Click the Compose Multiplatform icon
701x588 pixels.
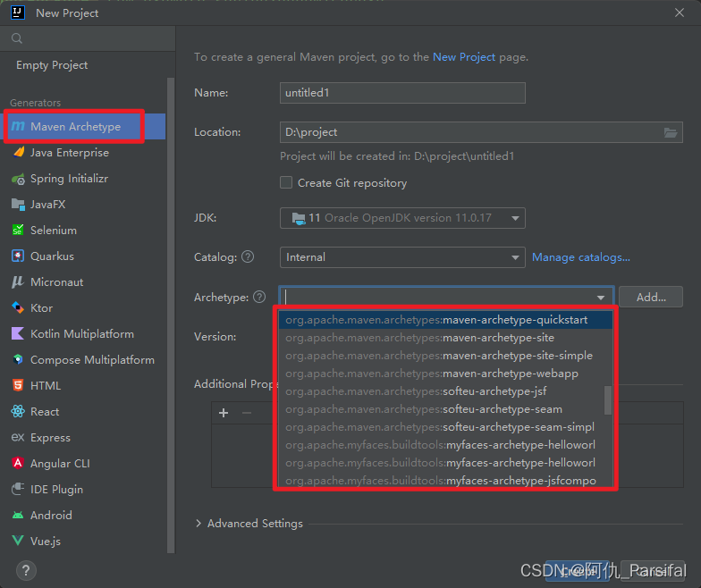[18, 359]
